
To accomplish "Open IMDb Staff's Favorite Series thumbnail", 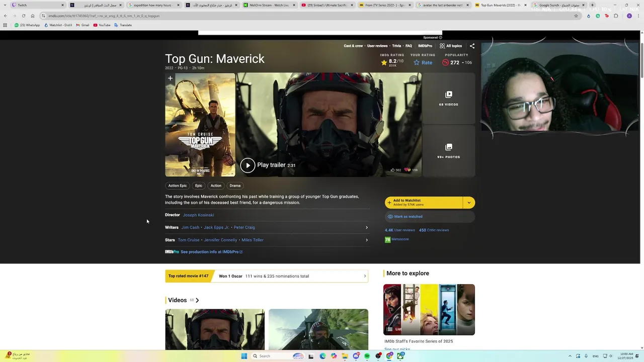I will click(x=429, y=310).
